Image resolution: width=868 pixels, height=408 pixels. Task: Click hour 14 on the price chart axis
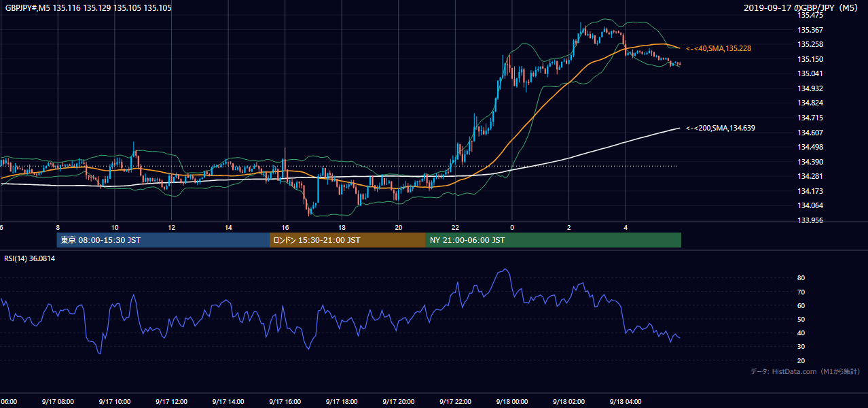(228, 228)
